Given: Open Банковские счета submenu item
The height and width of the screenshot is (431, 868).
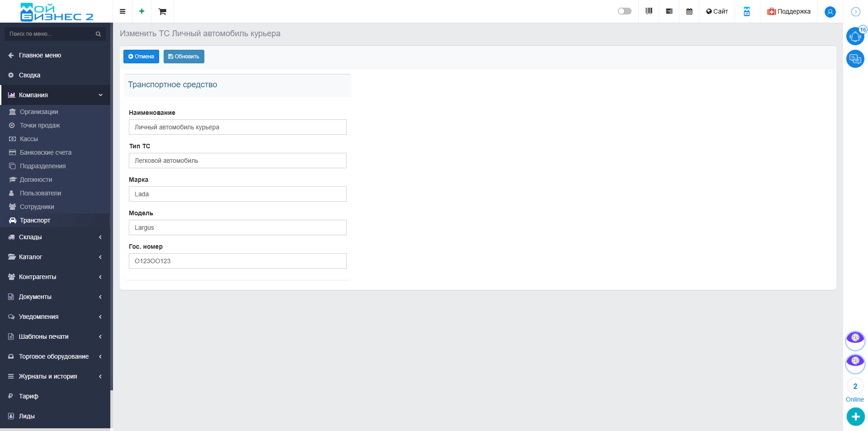Looking at the screenshot, I should tap(55, 152).
